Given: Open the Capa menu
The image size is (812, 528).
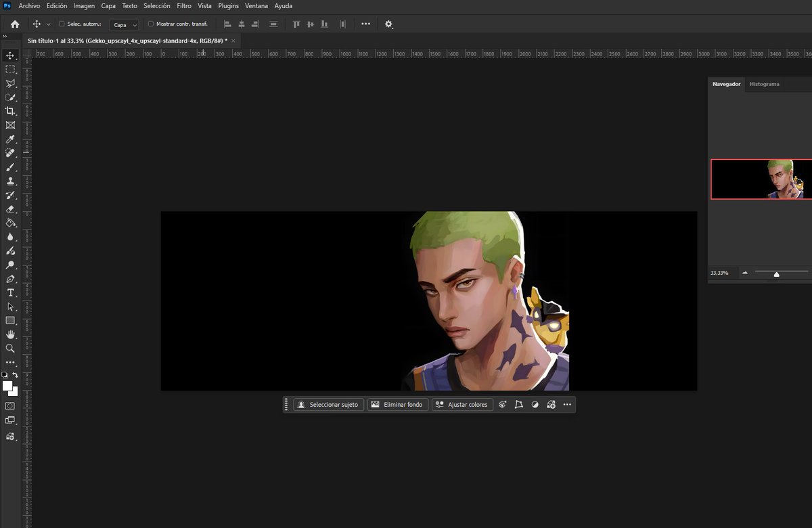Looking at the screenshot, I should coord(108,5).
